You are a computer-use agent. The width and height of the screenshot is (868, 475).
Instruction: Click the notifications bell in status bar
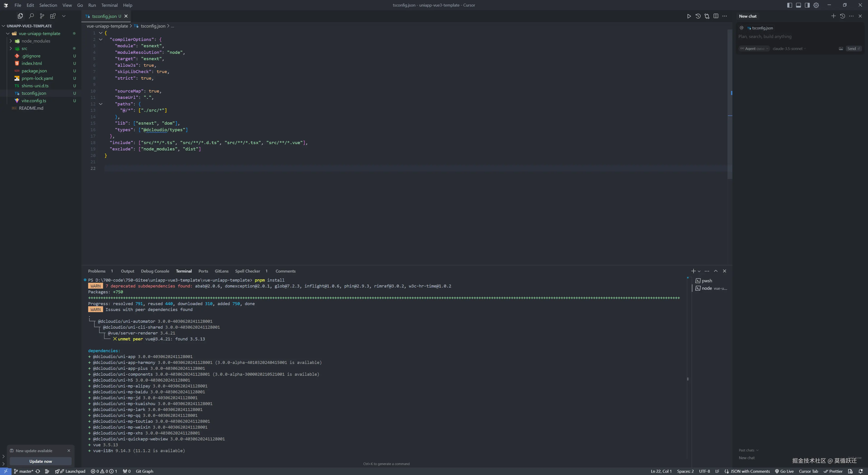click(861, 471)
